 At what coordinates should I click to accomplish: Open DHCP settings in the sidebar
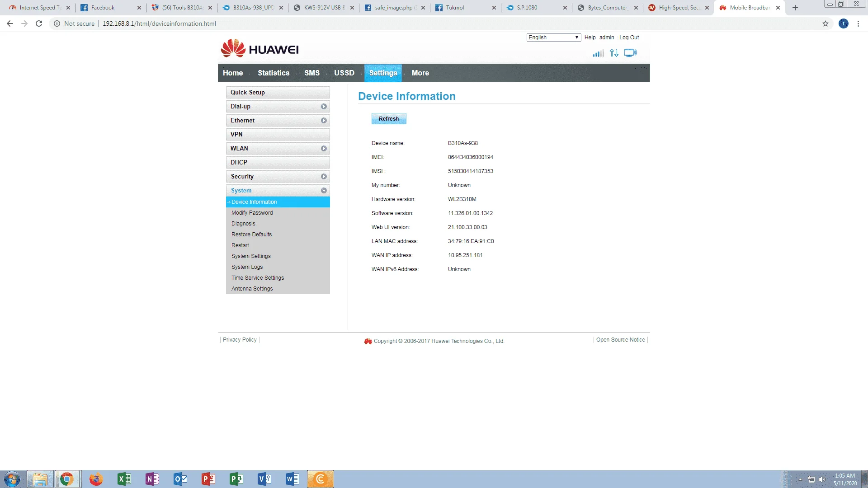[x=278, y=163]
